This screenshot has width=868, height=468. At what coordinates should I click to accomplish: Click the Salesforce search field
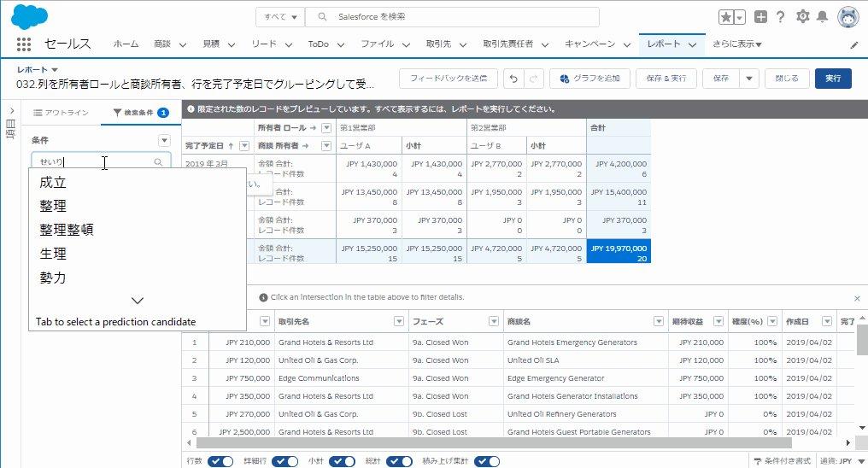[452, 17]
